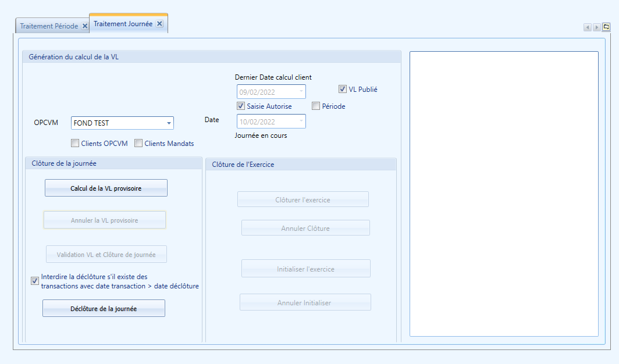Select the Traitement Journée tab

123,24
